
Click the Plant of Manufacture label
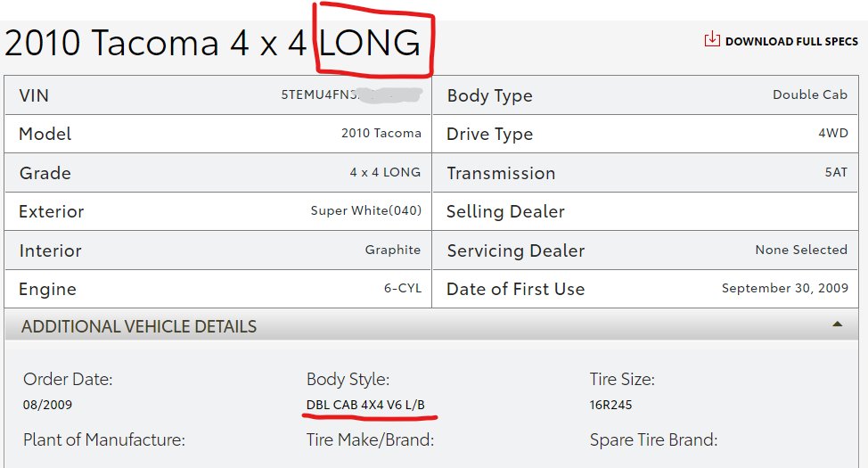click(x=104, y=439)
